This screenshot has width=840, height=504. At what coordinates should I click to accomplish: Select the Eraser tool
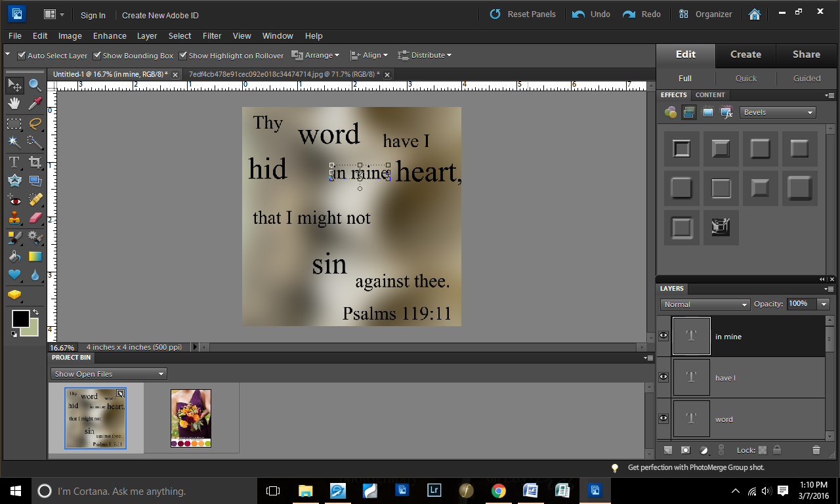click(x=35, y=218)
